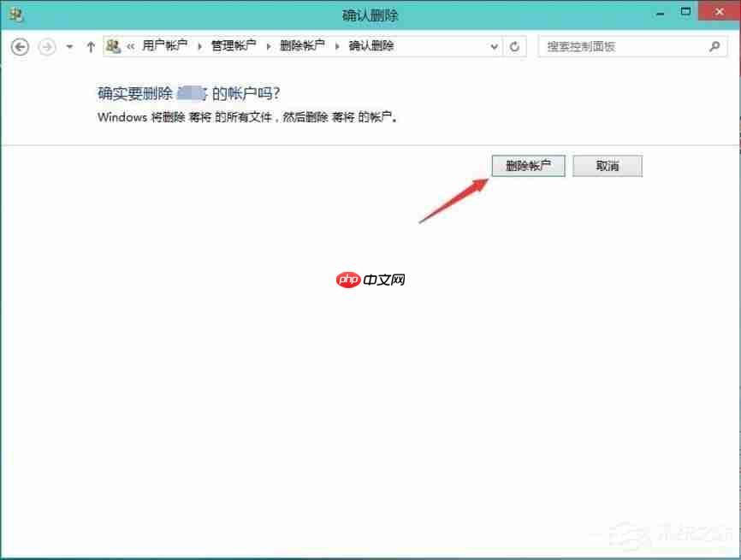Refresh the page with the refresh icon
The width and height of the screenshot is (741, 560).
pos(515,47)
